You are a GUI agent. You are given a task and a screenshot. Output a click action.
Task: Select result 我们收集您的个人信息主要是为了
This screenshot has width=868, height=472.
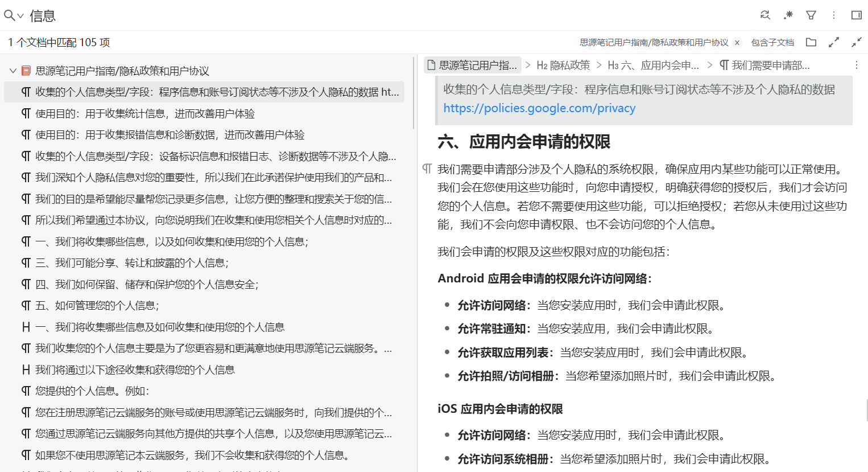pos(204,348)
